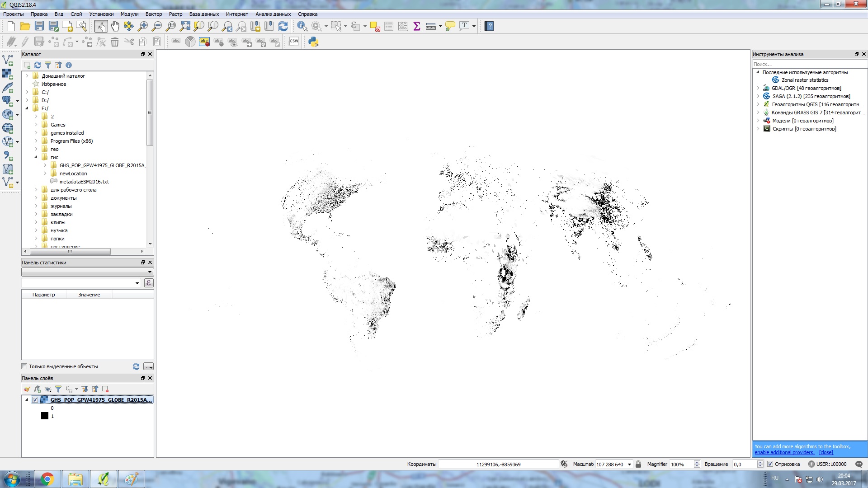Image resolution: width=868 pixels, height=488 pixels.
Task: Click the coordinates input field
Action: point(498,464)
